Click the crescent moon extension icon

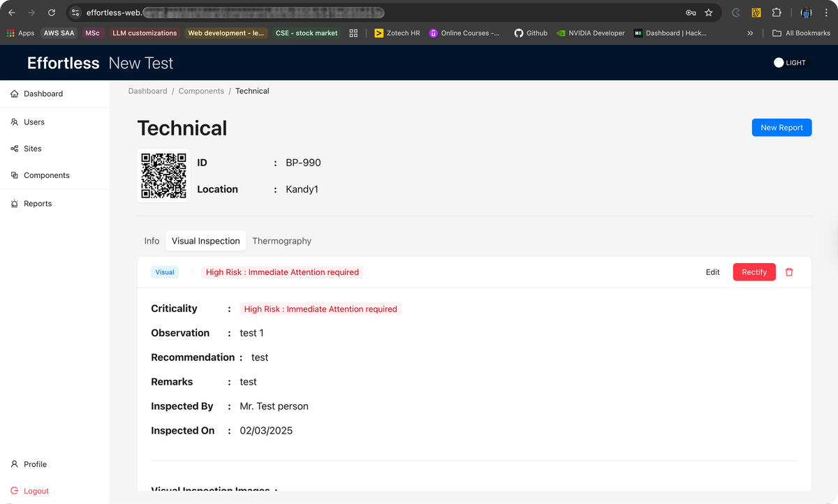pos(736,13)
